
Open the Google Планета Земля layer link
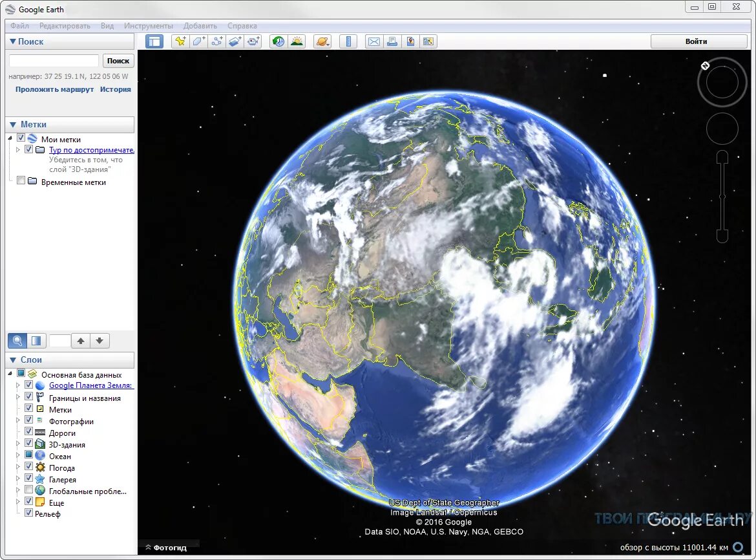(x=90, y=385)
